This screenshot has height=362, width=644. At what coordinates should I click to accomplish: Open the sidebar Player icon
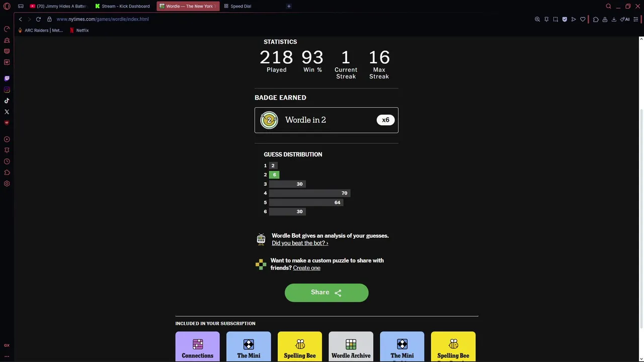[x=7, y=139]
